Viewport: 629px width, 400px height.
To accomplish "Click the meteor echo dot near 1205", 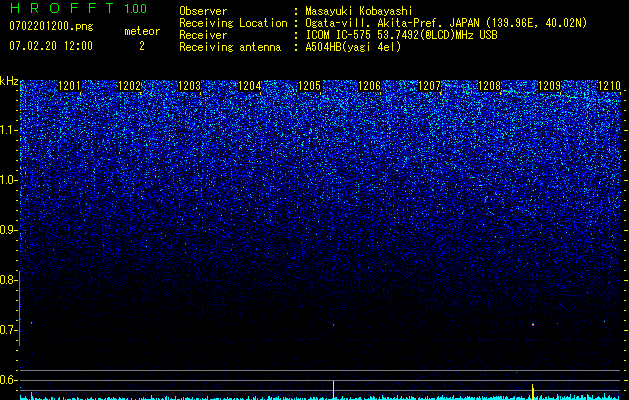I will pos(333,325).
